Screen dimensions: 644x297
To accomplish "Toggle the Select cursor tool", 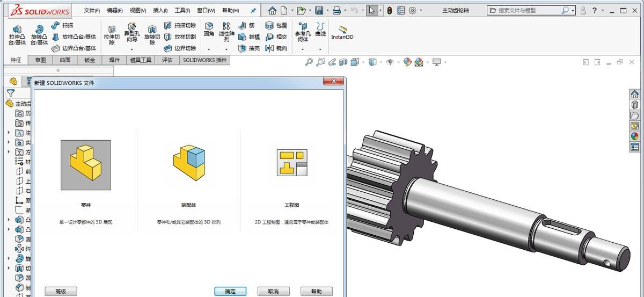I will [x=372, y=10].
